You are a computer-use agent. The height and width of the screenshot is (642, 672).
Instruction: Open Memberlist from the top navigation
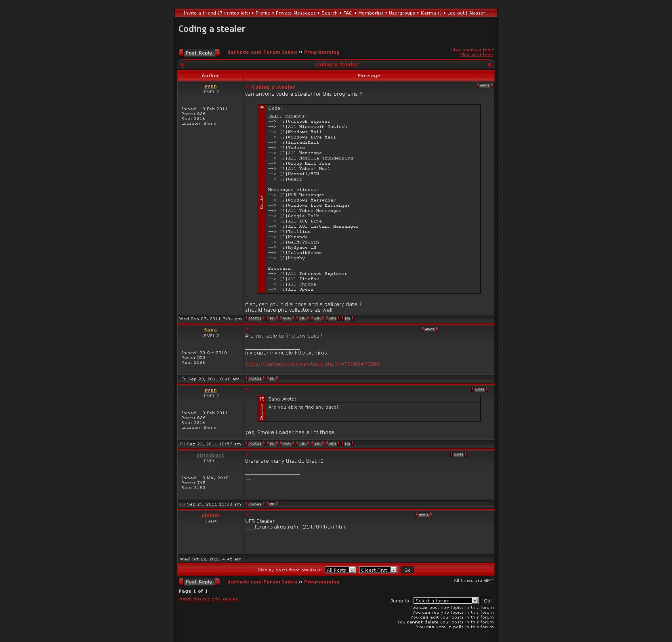tap(371, 13)
